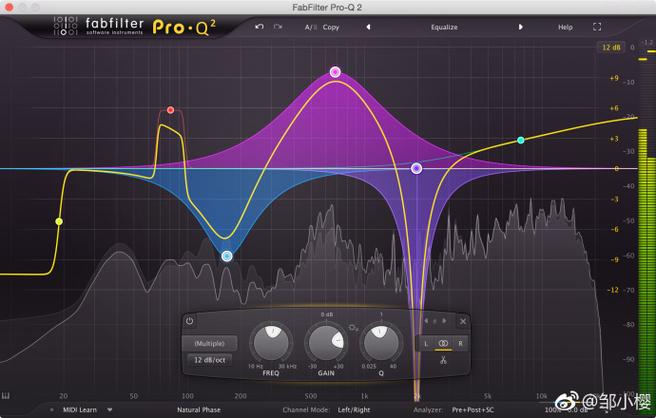This screenshot has height=418, width=656.
Task: Open the Natural Phase processing mode menu
Action: [x=199, y=410]
